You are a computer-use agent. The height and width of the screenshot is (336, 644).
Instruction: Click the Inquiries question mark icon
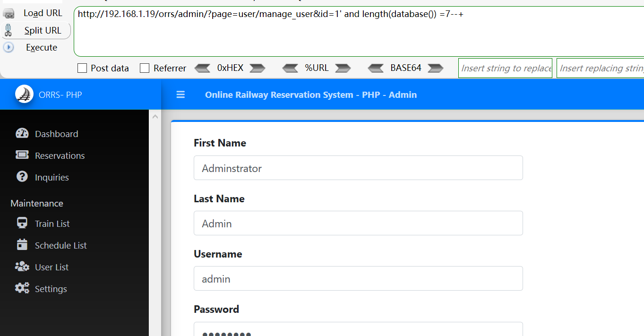pos(22,177)
